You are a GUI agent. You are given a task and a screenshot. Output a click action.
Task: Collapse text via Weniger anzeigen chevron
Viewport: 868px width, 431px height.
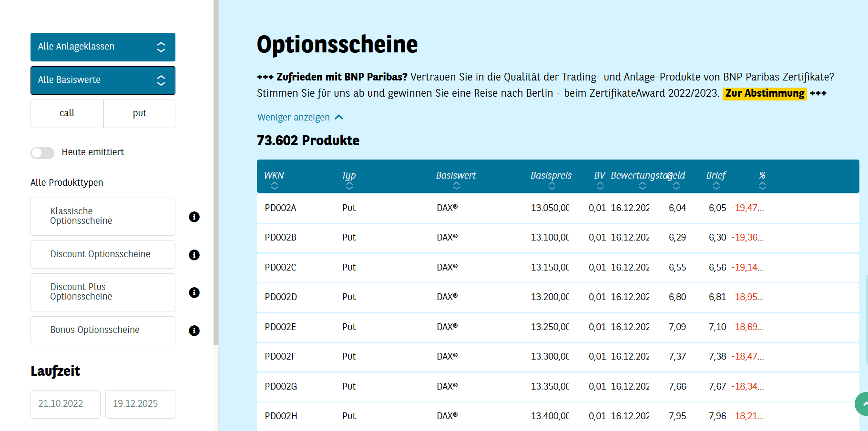[339, 117]
